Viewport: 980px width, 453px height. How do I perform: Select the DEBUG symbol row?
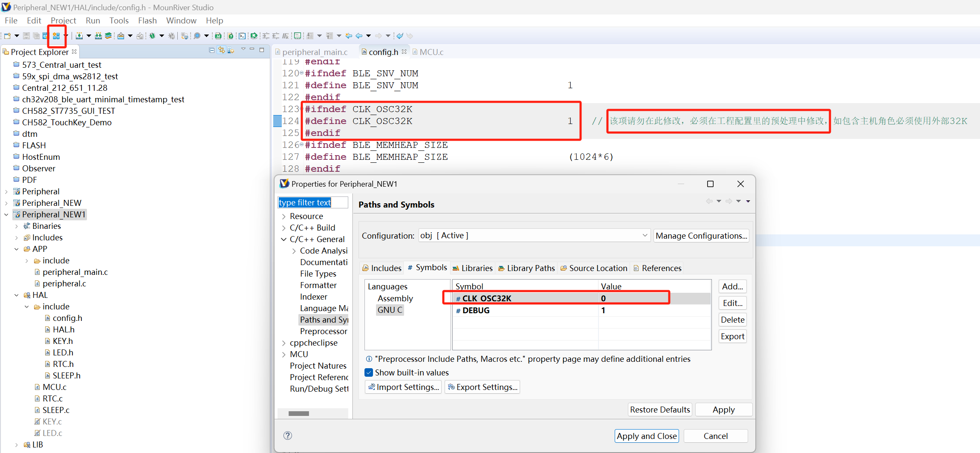click(581, 310)
